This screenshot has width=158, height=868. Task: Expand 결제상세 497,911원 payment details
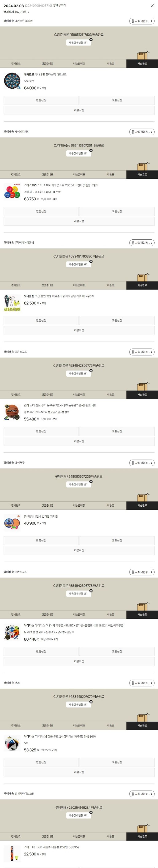16,12
